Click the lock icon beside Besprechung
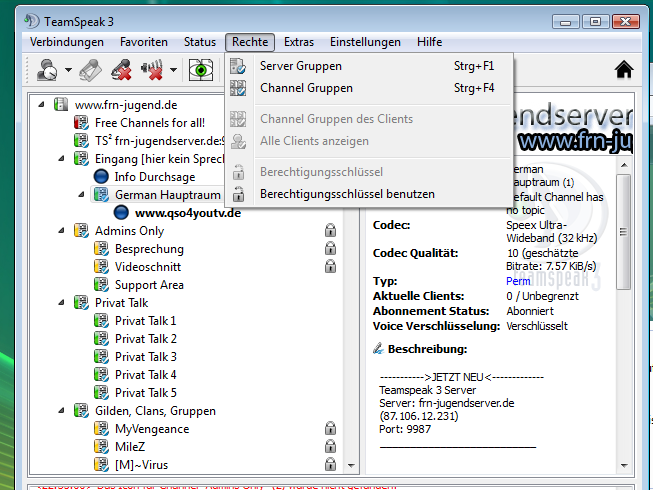The height and width of the screenshot is (490, 653). click(330, 249)
